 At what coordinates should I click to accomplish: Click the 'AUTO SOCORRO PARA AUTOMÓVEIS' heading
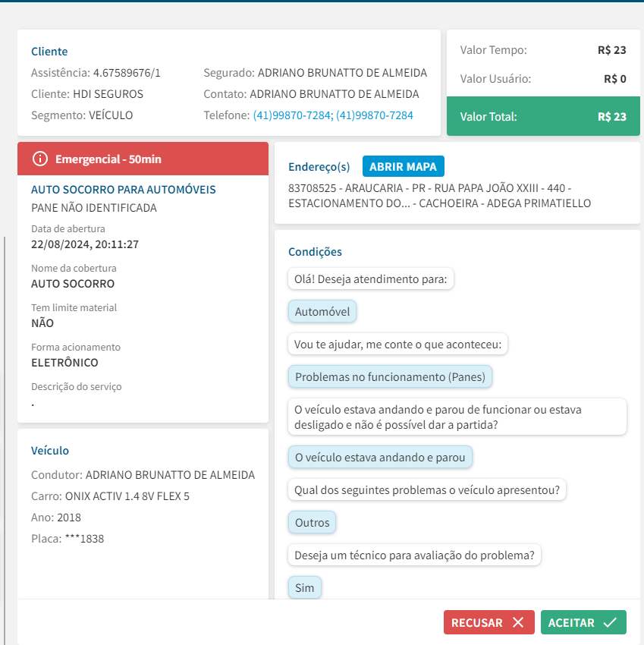coord(124,190)
